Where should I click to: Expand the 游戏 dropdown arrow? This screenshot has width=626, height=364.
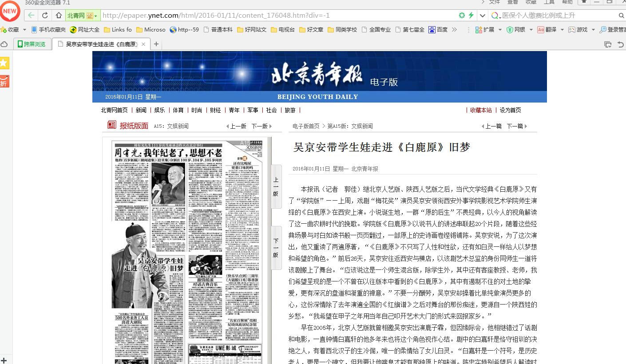tap(593, 30)
